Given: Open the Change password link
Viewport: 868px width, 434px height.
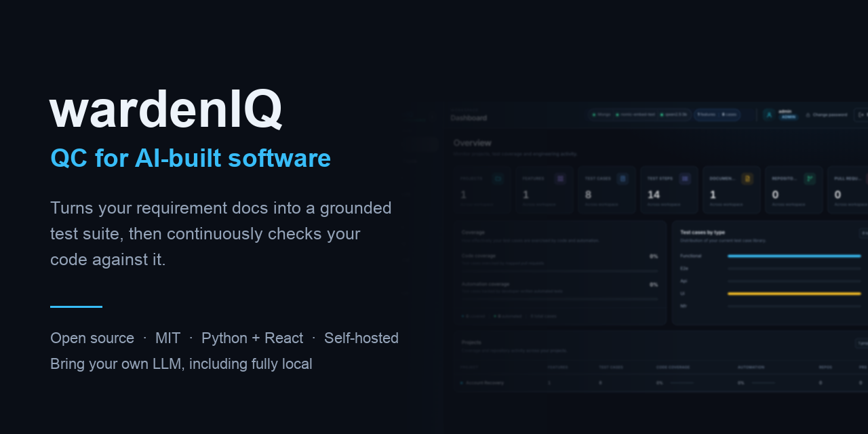Looking at the screenshot, I should tap(830, 115).
